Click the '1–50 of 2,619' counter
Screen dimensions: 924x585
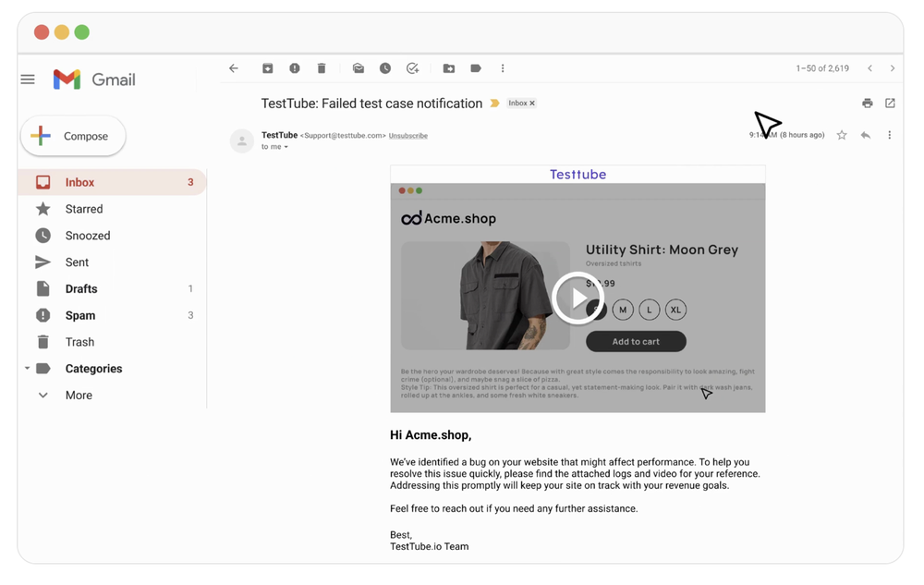click(x=822, y=68)
